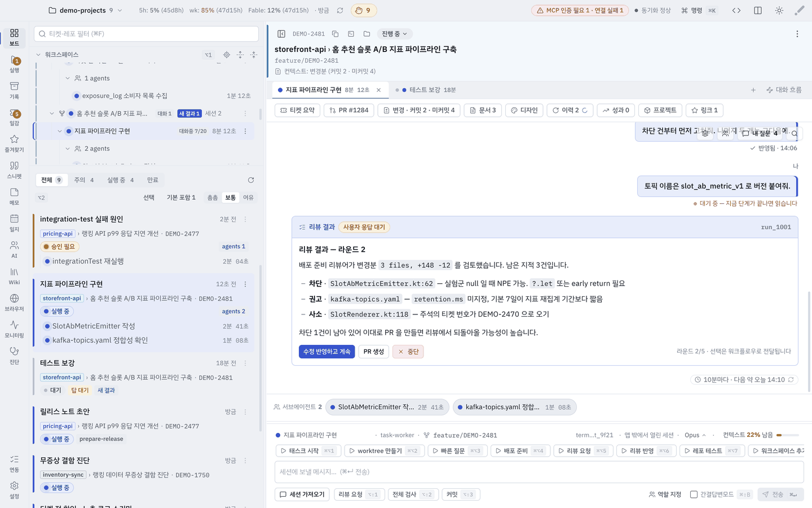Open the Opus model dropdown
The width and height of the screenshot is (812, 508).
click(x=695, y=435)
